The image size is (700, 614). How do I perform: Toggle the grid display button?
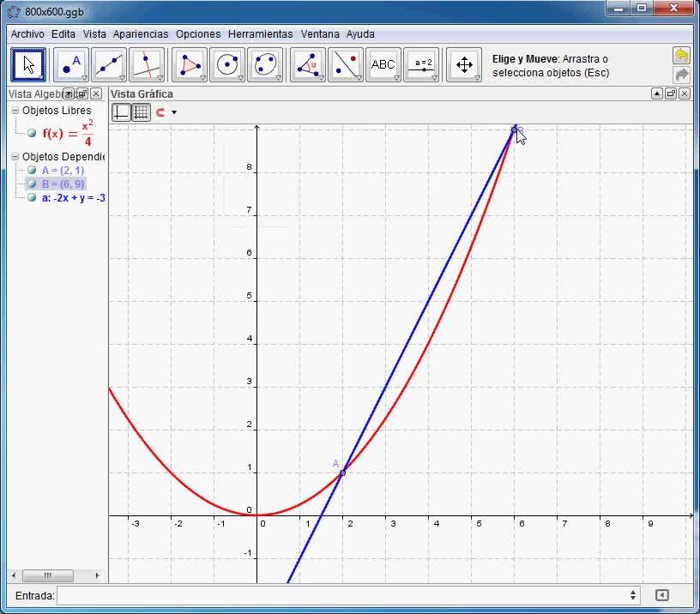142,112
